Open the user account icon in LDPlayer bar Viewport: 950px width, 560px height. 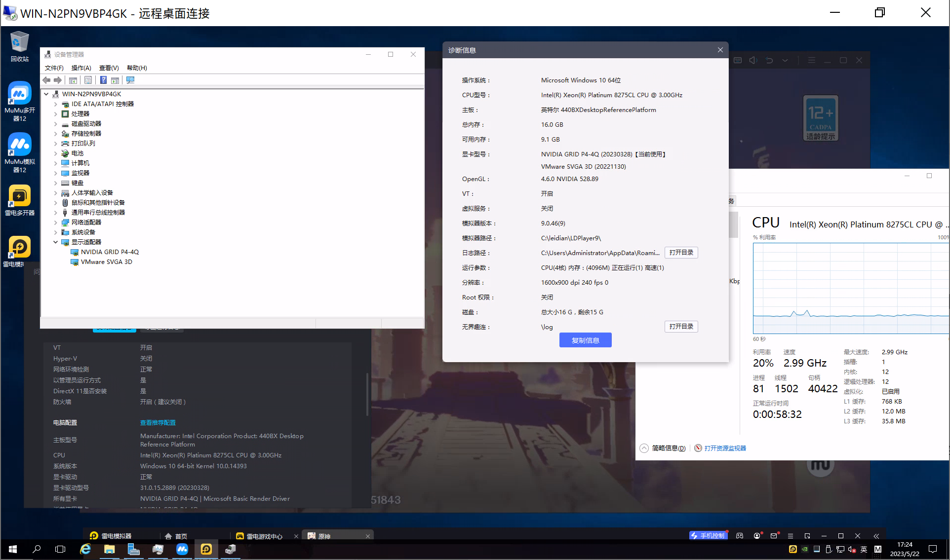[757, 536]
